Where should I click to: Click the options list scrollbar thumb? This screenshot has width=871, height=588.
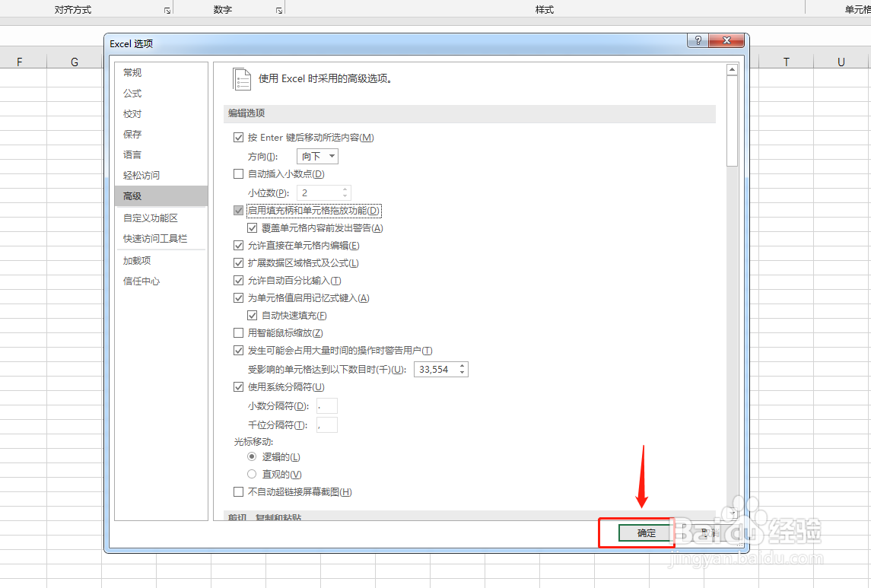tap(732, 120)
